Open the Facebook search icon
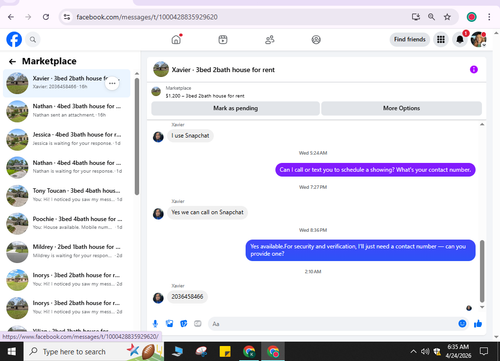The height and width of the screenshot is (361, 500). coord(33,40)
